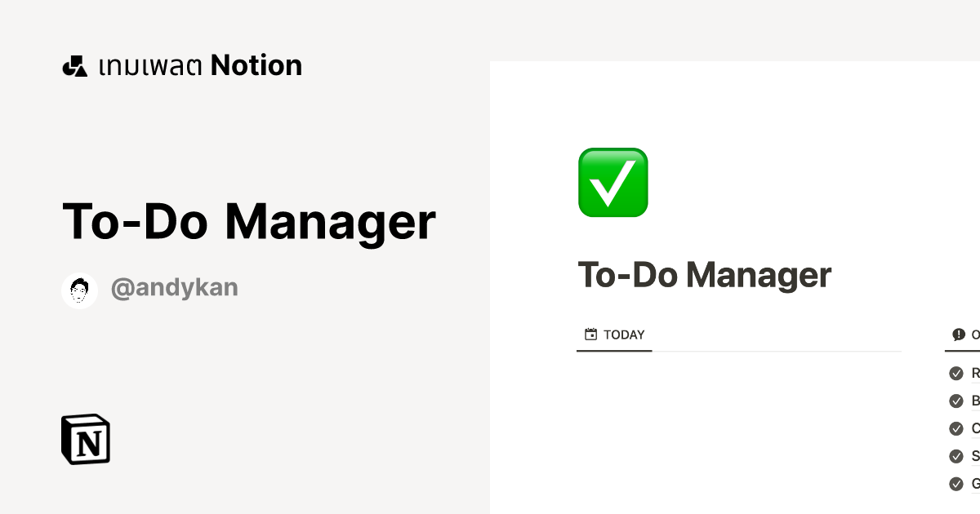Switch to the TODAY tab
The height and width of the screenshot is (514, 980).
tap(614, 335)
